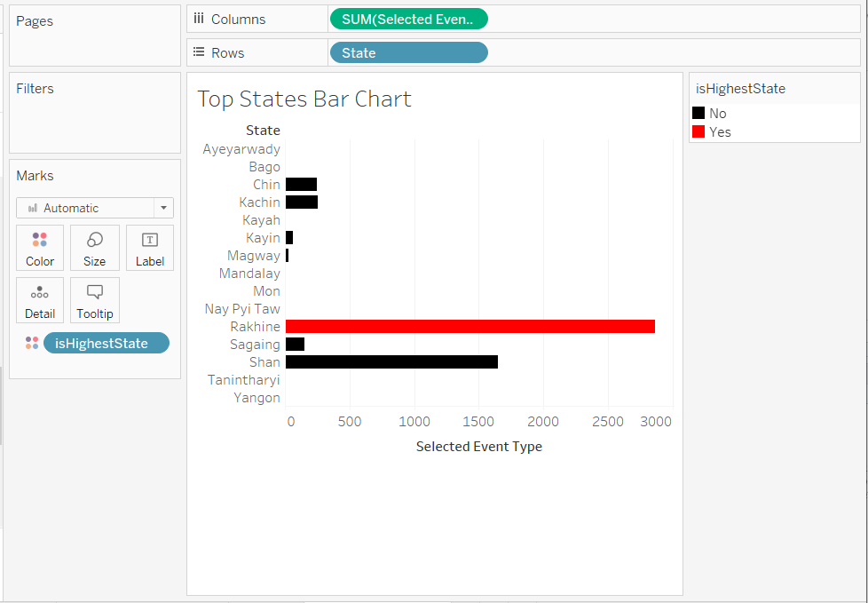Click color icon beside isHighestState pill
The image size is (868, 603).
coord(32,343)
